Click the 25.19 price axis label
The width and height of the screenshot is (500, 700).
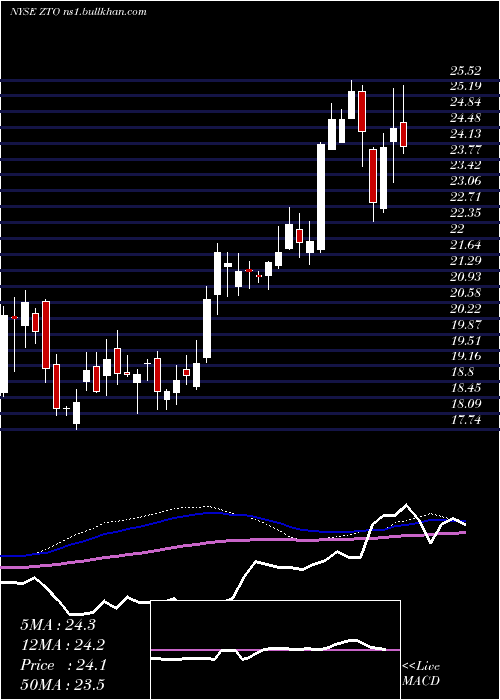[x=466, y=86]
